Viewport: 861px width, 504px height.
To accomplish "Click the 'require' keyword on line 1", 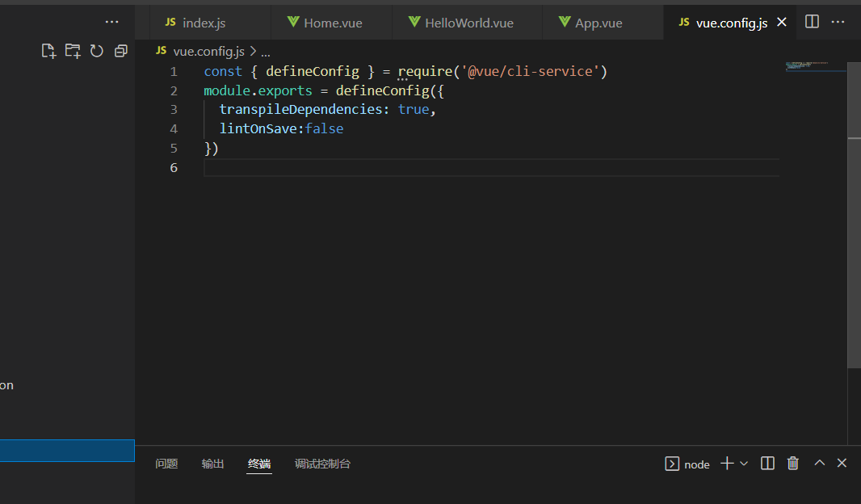I will (x=425, y=71).
